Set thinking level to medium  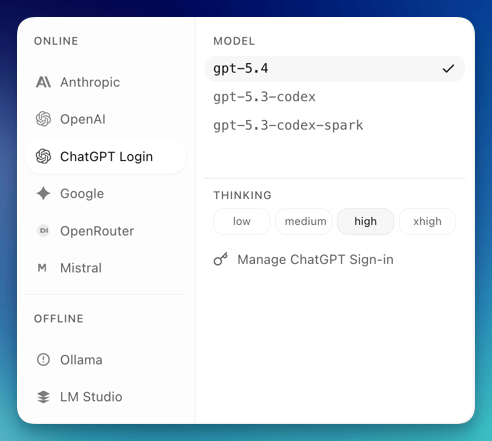pyautogui.click(x=304, y=221)
